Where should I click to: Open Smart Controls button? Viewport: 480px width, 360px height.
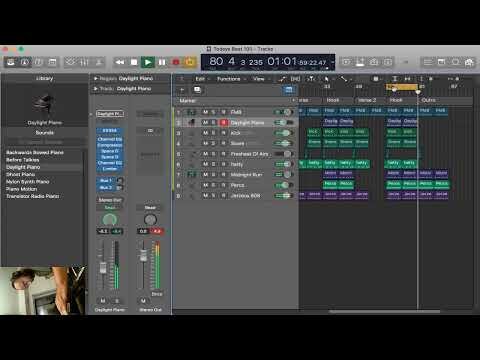(70, 62)
